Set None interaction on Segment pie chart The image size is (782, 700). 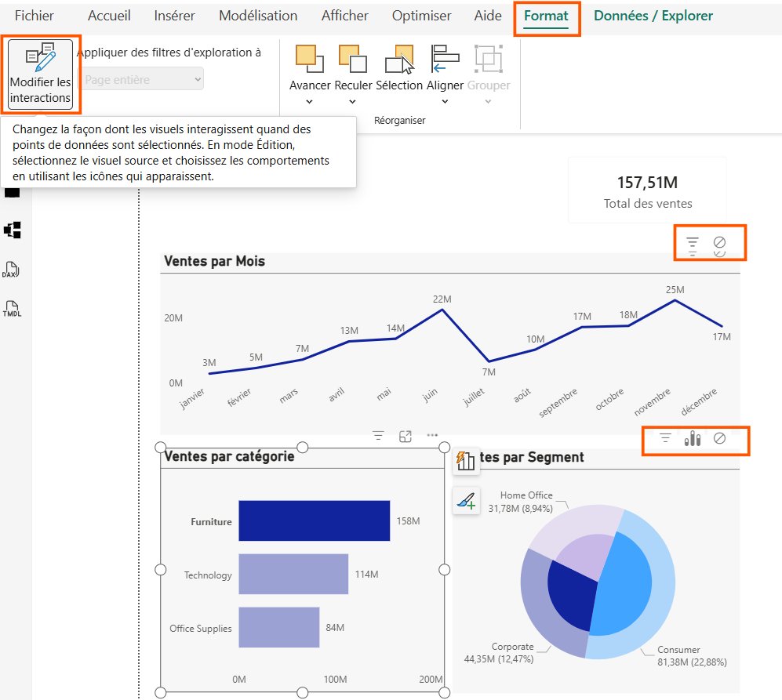coord(719,438)
